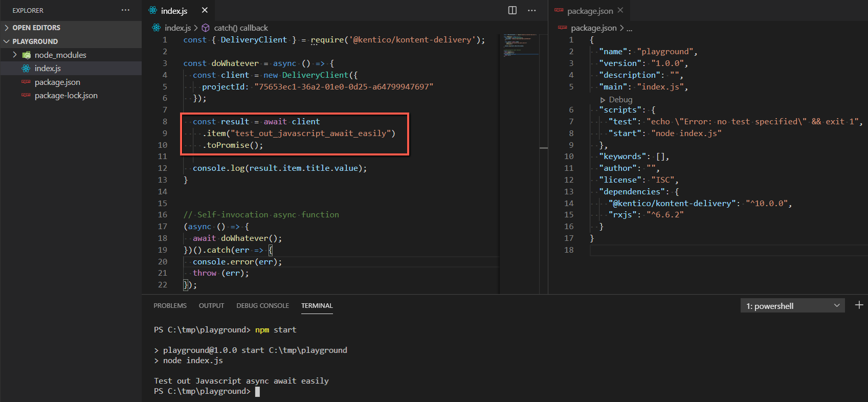The height and width of the screenshot is (402, 868).
Task: Add a new terminal with plus icon
Action: [859, 305]
